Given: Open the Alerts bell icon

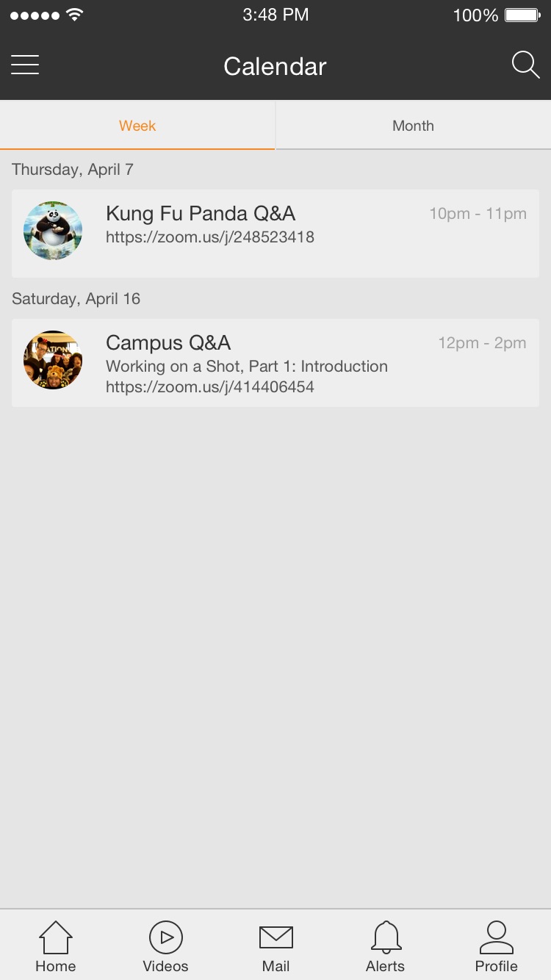Looking at the screenshot, I should pos(386,937).
